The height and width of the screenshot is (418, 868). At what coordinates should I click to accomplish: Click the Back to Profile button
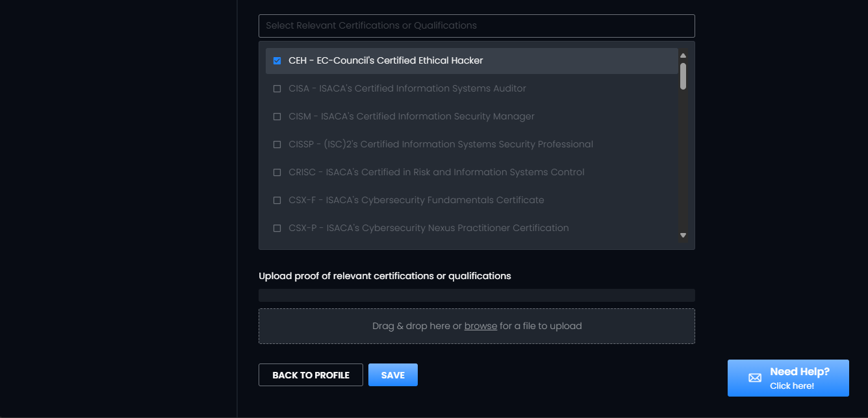[x=311, y=375]
